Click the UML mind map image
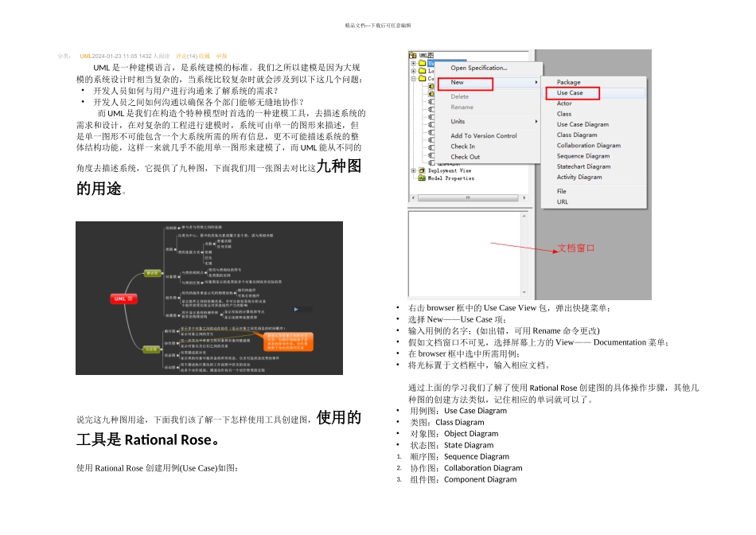This screenshot has height=535, width=756. pyautogui.click(x=209, y=298)
